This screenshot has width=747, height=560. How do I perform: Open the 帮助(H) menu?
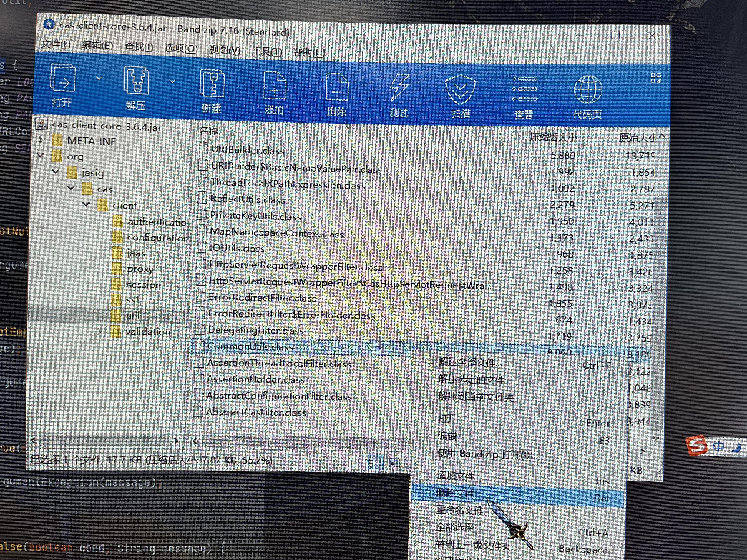click(x=309, y=52)
